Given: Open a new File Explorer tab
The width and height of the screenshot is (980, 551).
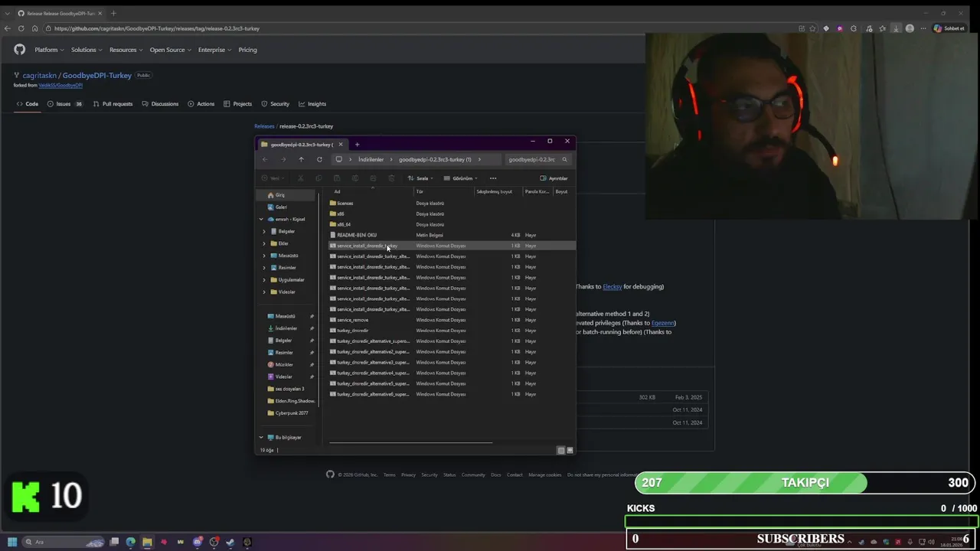Looking at the screenshot, I should pos(357,144).
